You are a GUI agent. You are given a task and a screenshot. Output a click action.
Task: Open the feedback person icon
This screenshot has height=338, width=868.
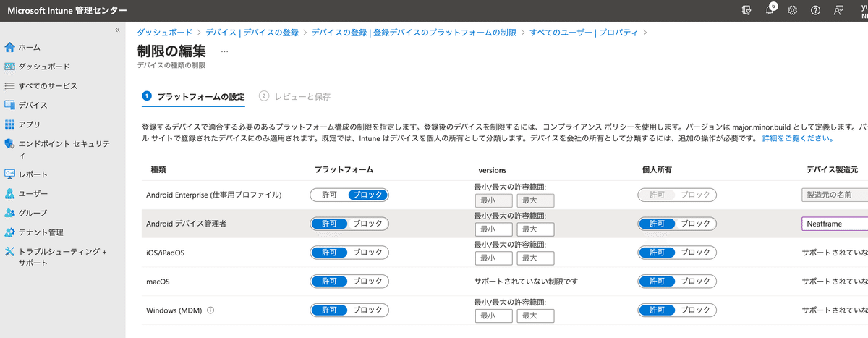point(838,10)
